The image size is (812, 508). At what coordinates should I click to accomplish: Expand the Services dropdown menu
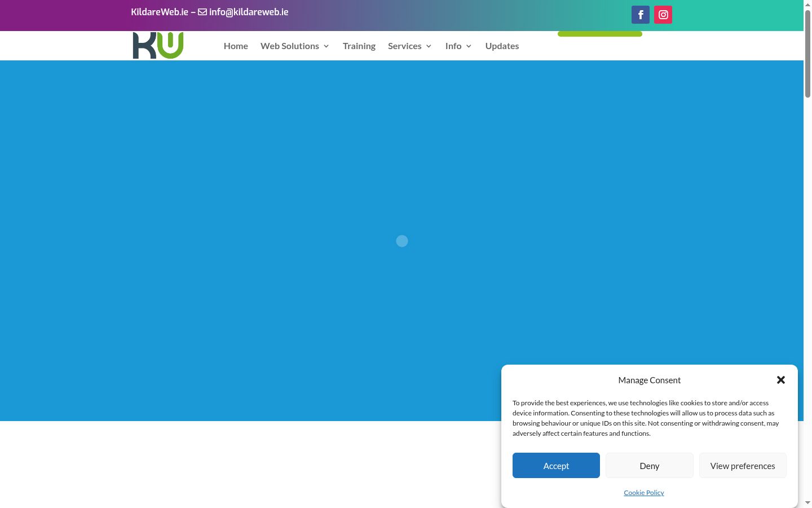[410, 46]
